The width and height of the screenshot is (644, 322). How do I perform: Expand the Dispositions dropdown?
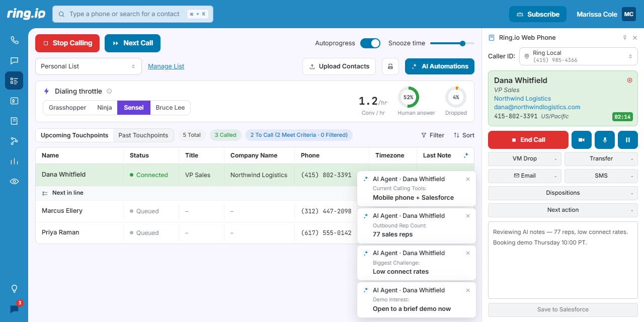click(x=563, y=193)
